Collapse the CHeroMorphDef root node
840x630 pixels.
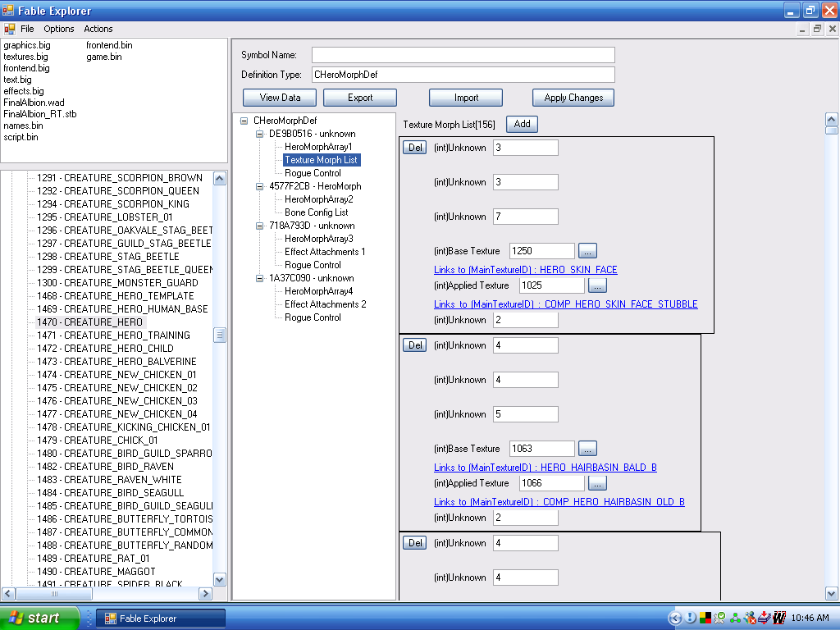[x=244, y=121]
